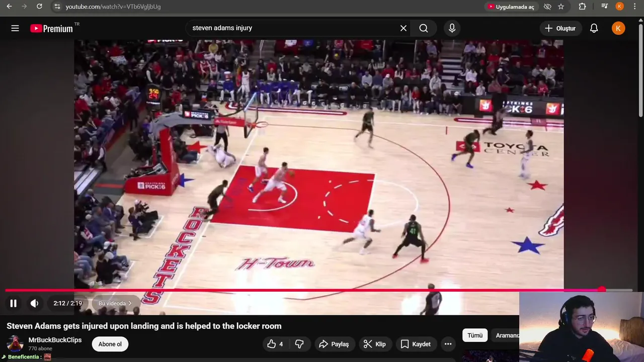Click the magnifier search button
Viewport: 644px width, 362px height.
[424, 28]
